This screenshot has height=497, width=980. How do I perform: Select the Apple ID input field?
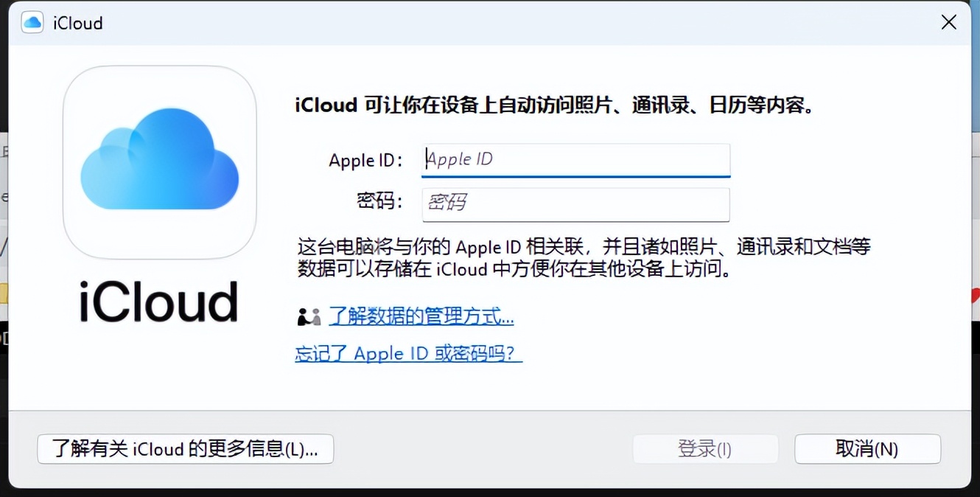[575, 160]
